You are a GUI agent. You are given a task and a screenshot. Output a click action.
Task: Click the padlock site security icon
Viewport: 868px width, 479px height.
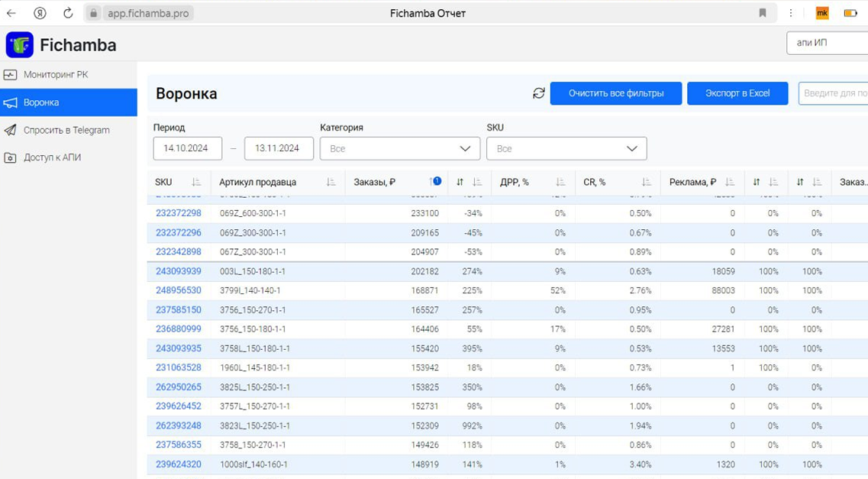pyautogui.click(x=94, y=13)
